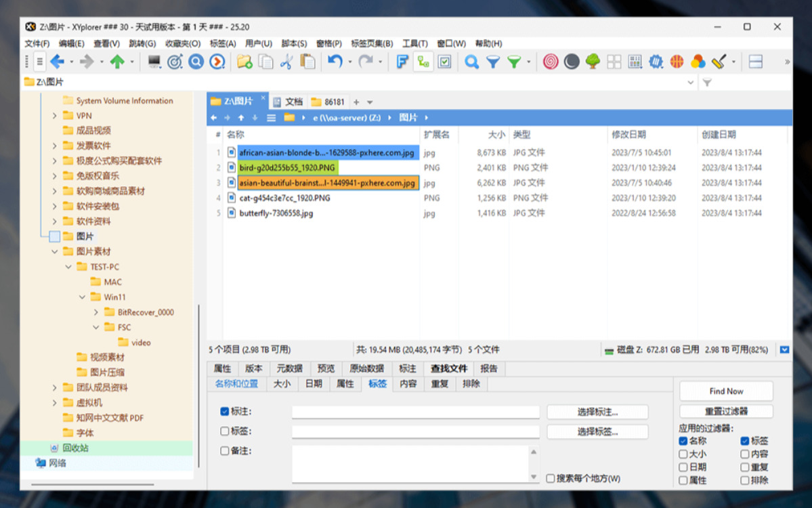
Task: Click the green up arrow icon
Action: 117,62
